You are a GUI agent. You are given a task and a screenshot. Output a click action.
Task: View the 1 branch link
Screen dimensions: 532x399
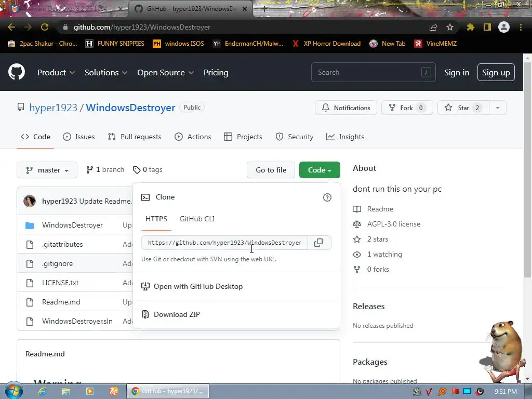point(105,170)
